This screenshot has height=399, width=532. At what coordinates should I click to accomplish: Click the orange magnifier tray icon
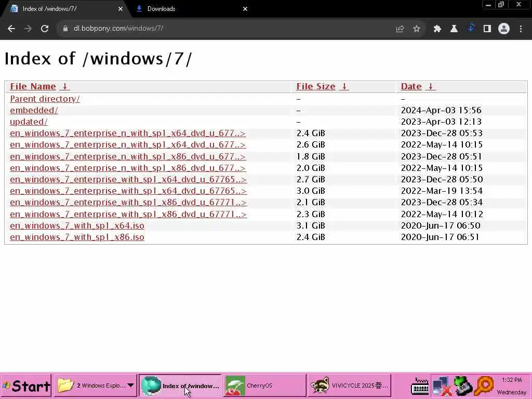coord(485,386)
